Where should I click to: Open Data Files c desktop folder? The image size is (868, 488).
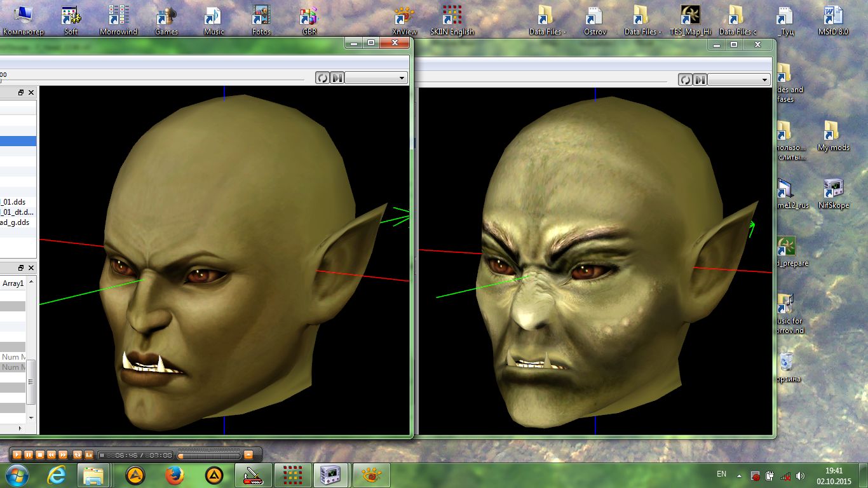tap(738, 19)
